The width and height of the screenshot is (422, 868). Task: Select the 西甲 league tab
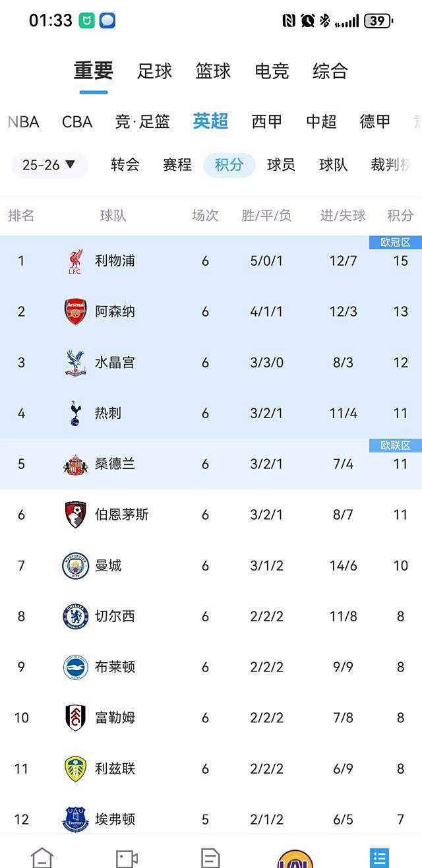(x=267, y=122)
